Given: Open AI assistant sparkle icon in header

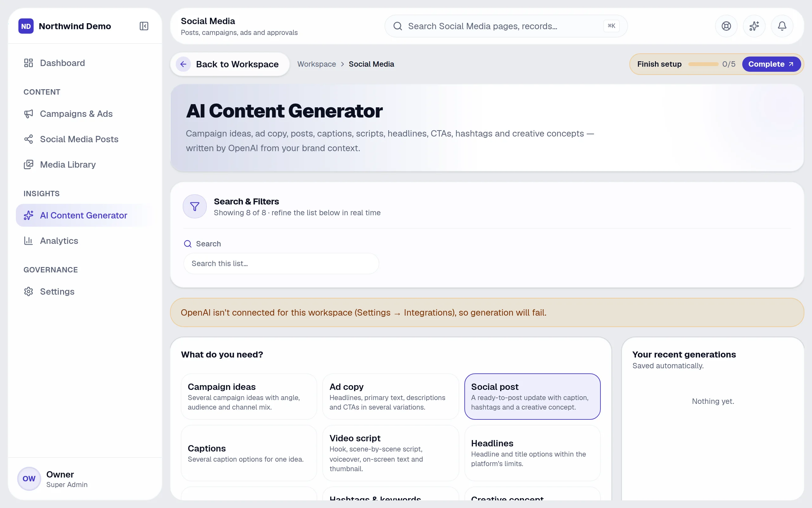Looking at the screenshot, I should click(x=754, y=26).
